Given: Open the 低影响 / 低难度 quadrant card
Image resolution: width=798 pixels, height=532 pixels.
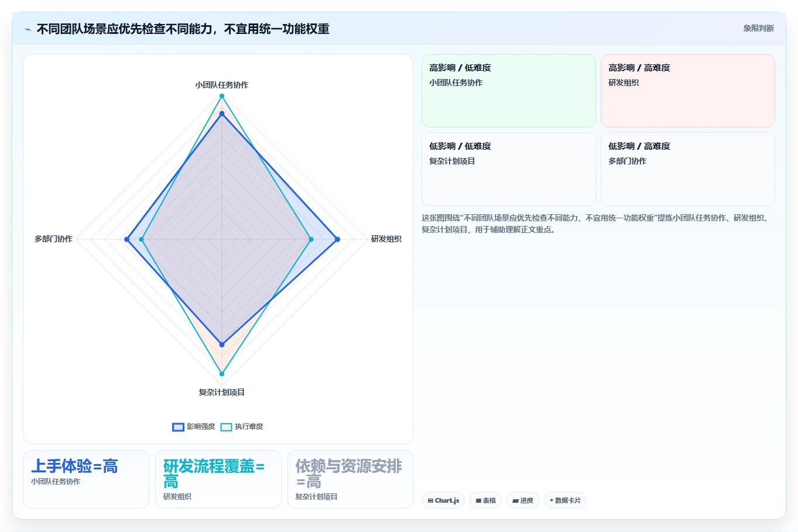Looking at the screenshot, I should click(x=509, y=169).
